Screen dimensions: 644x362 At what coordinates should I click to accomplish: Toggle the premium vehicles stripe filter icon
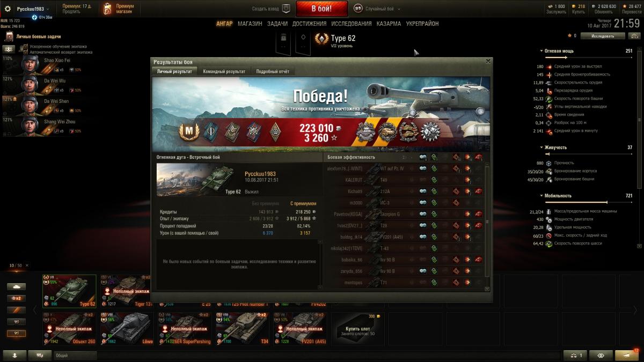[x=16, y=310]
